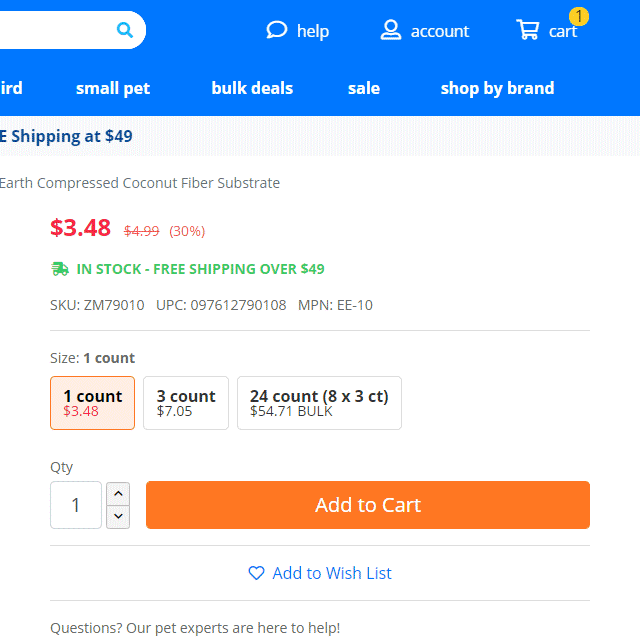
Task: Click the wish list heart icon
Action: pyautogui.click(x=256, y=573)
